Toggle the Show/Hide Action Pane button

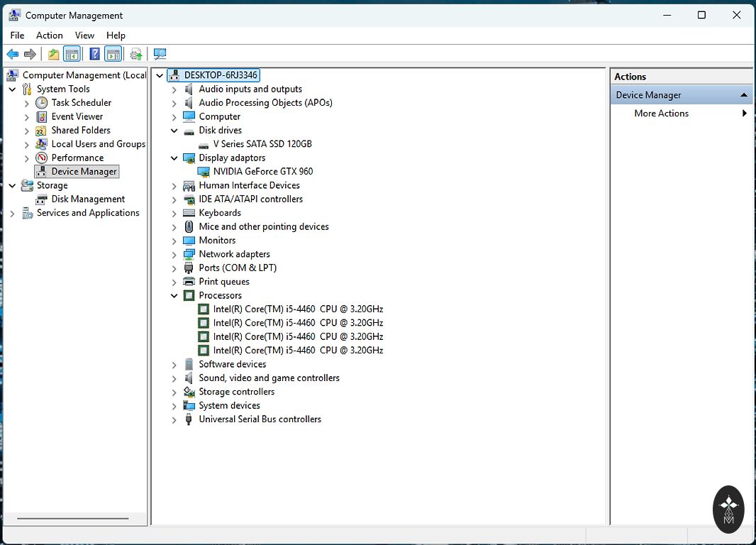[x=113, y=54]
